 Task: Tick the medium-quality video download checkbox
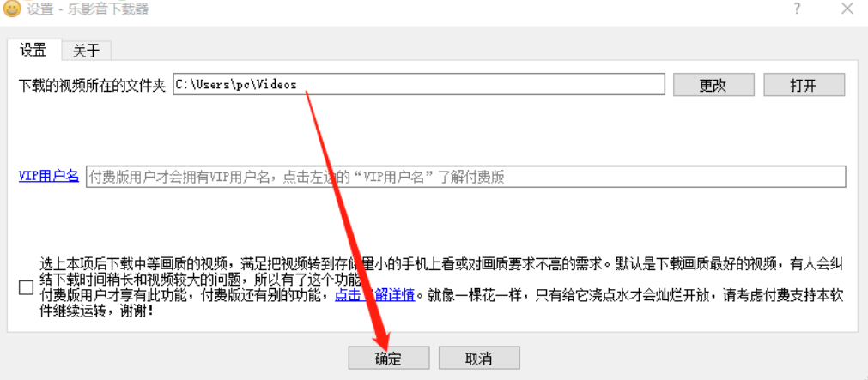point(26,287)
